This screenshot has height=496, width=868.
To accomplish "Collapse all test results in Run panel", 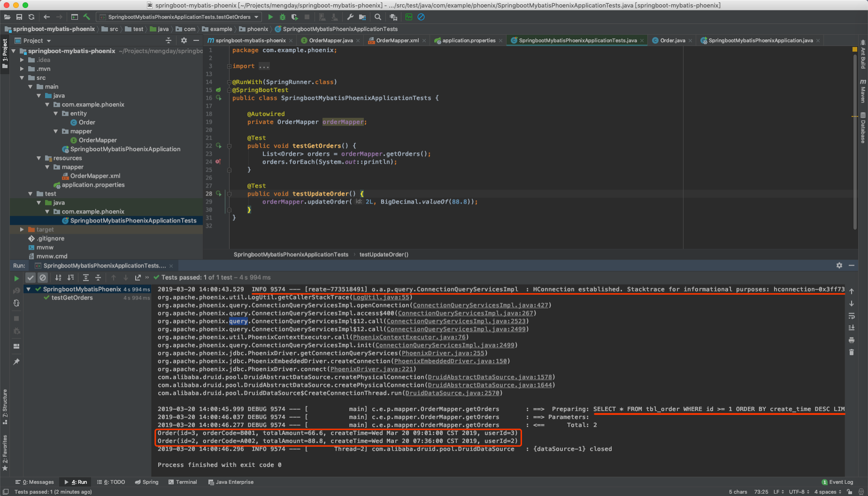I will [98, 278].
